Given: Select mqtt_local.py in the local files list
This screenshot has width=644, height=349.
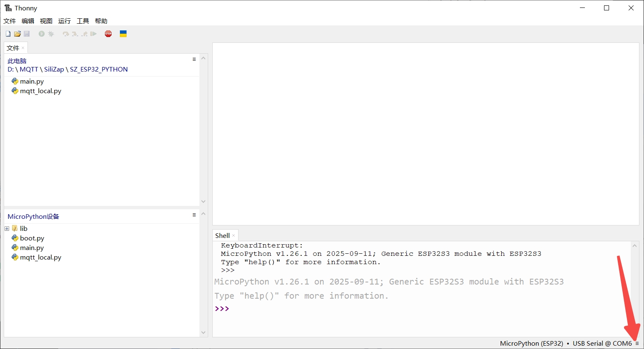Looking at the screenshot, I should pos(40,91).
